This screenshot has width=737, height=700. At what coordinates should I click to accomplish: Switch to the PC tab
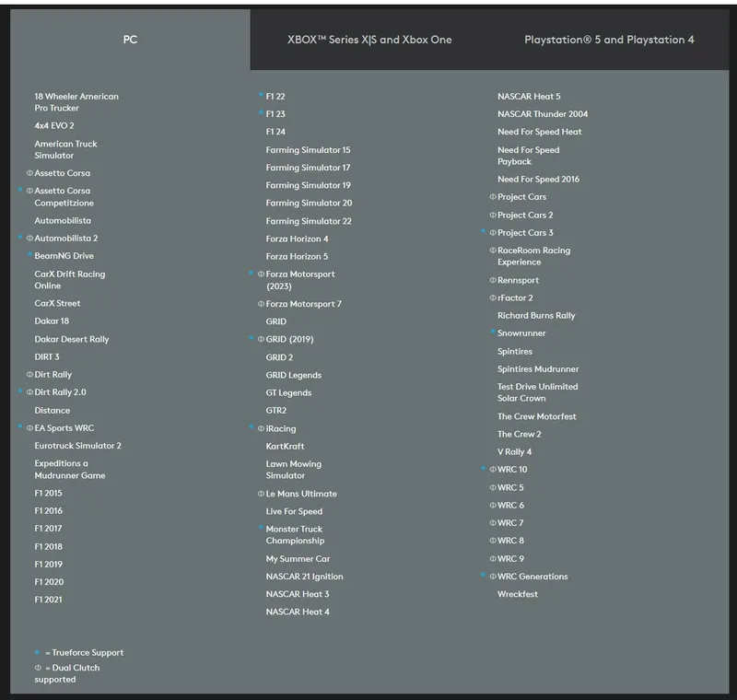[130, 40]
